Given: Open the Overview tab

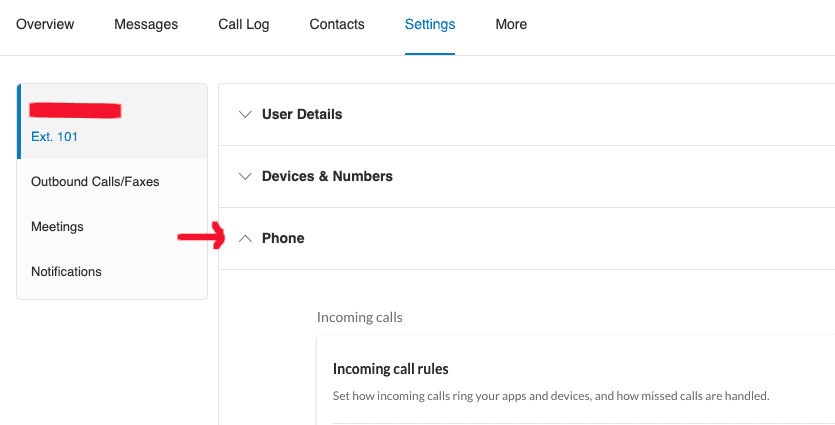Looking at the screenshot, I should (x=45, y=24).
